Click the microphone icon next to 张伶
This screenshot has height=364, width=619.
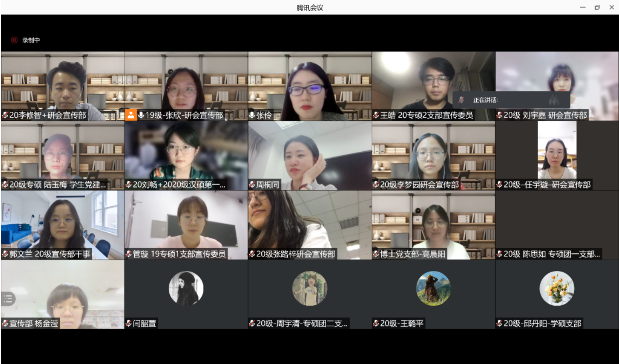click(252, 115)
